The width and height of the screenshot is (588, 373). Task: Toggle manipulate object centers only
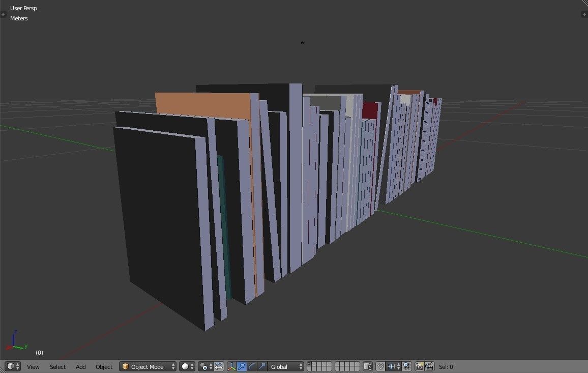point(219,366)
